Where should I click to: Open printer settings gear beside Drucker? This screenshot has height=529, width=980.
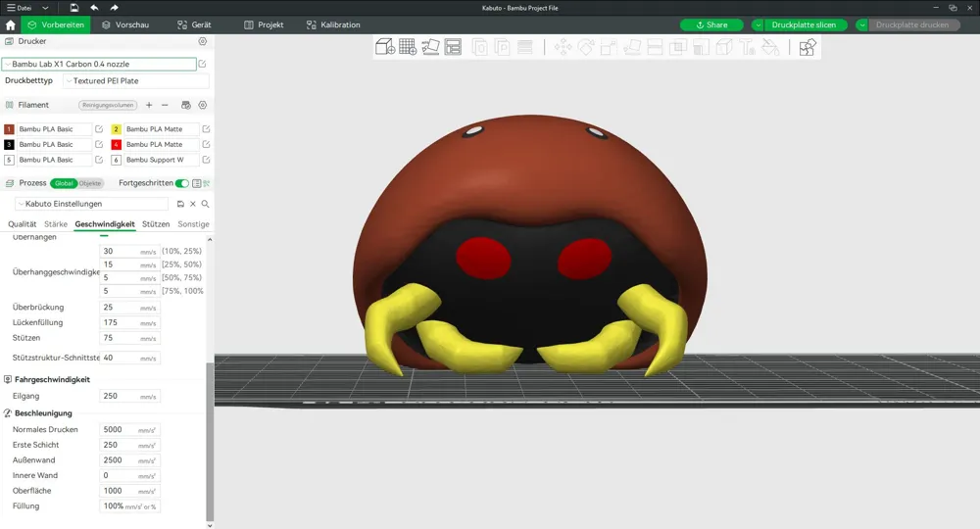(x=203, y=41)
